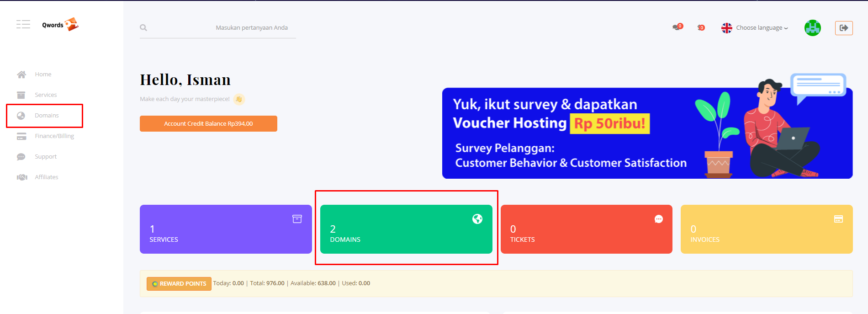This screenshot has width=868, height=314.
Task: Click the Account Credit Balance button
Action: click(x=208, y=124)
